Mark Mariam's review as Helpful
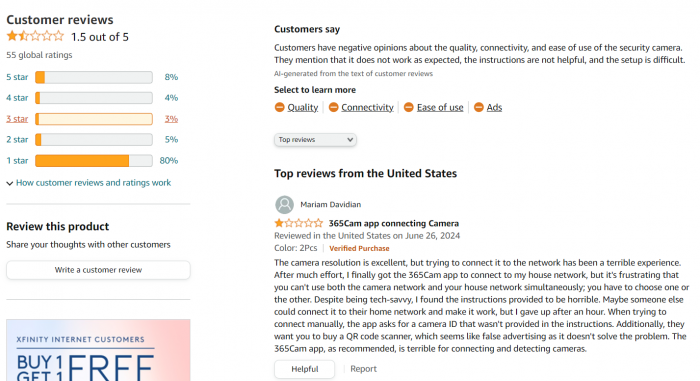Screen dimensions: 700x381 (x=304, y=369)
